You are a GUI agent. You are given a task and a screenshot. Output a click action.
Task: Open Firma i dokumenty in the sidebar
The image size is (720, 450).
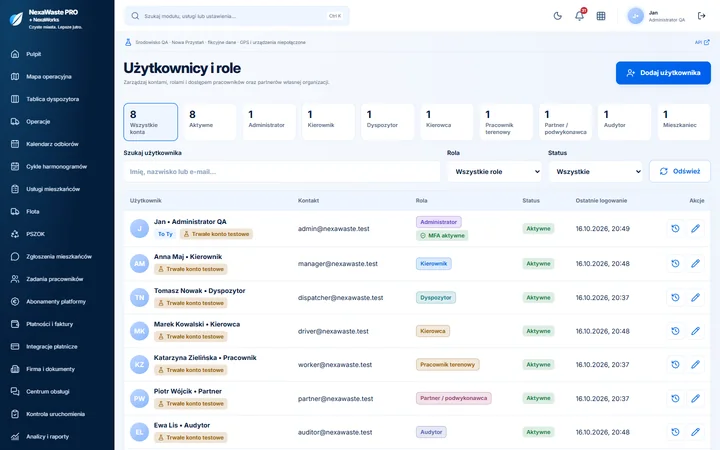pos(57,369)
